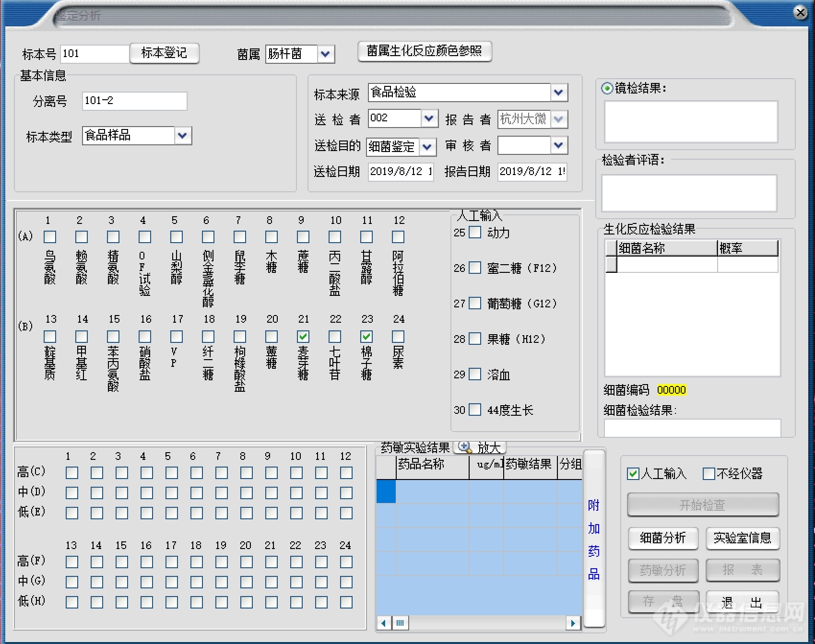Screen dimensions: 815x644
Task: Select the 镜检结果 radio button
Action: pyautogui.click(x=607, y=88)
